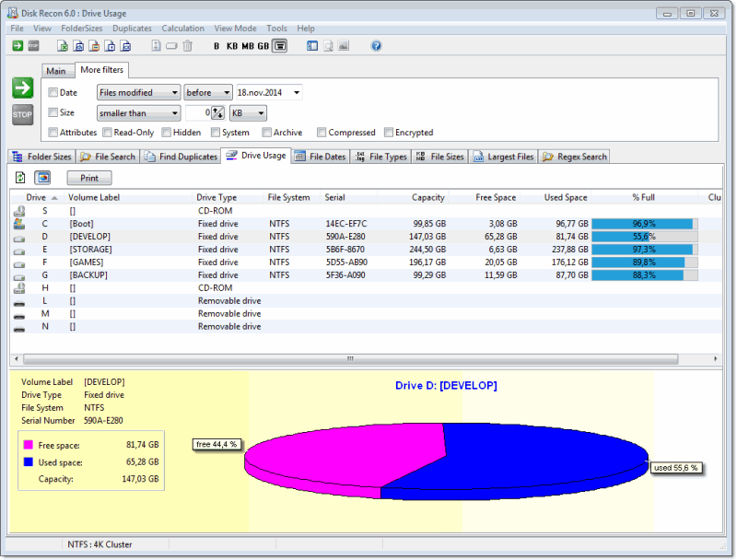737x560 pixels.
Task: Click the drive icon for C row
Action: [19, 224]
